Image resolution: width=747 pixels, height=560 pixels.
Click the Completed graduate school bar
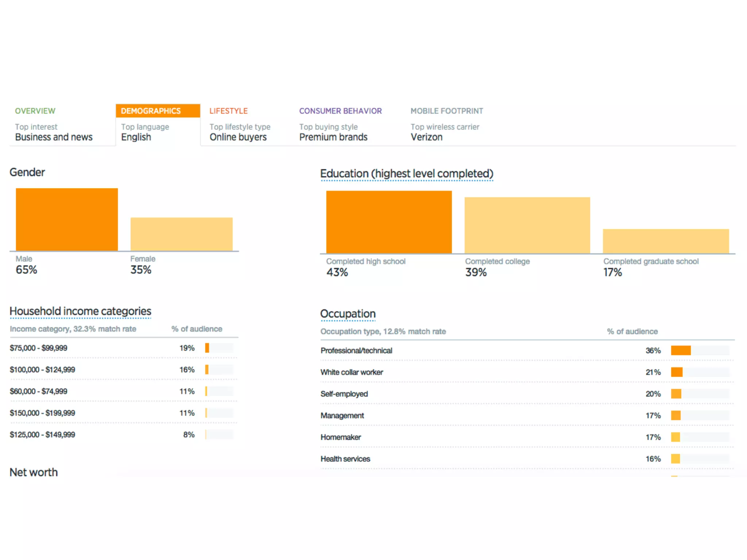[666, 241]
